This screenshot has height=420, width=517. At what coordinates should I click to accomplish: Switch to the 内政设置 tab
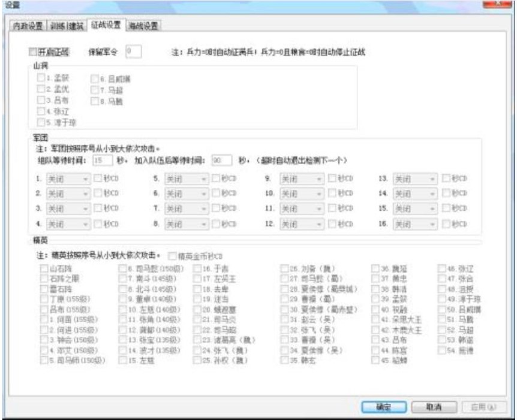tap(28, 26)
